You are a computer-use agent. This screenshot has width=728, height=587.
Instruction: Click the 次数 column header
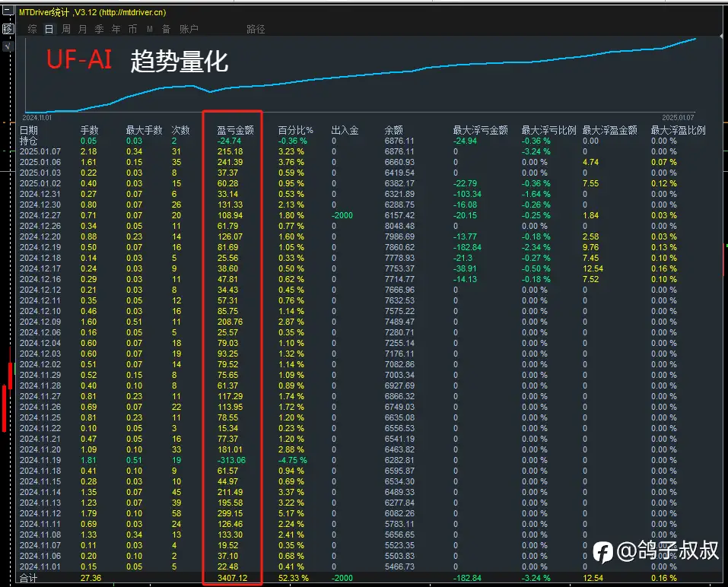[180, 130]
